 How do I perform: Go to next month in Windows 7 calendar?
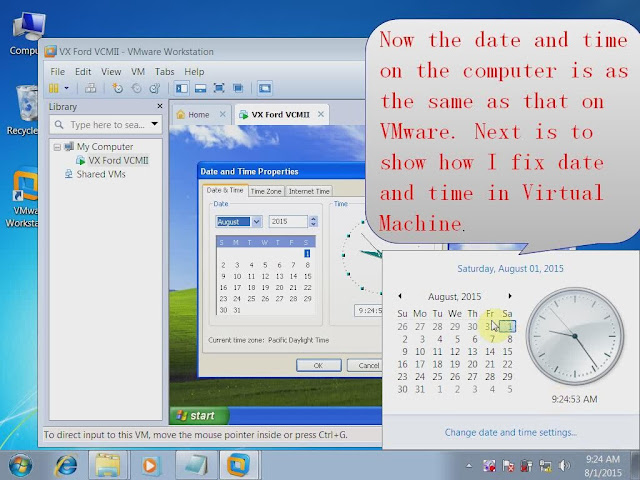click(510, 296)
